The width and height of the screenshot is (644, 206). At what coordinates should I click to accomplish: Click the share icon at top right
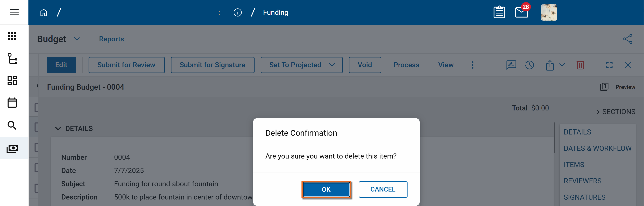pos(628,39)
